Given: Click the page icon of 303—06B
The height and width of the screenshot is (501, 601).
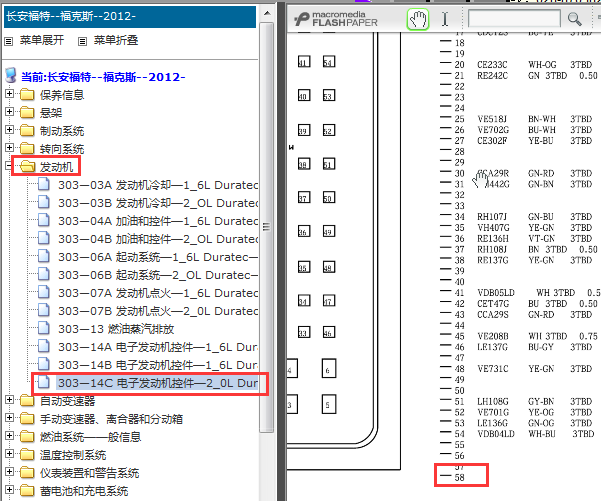Looking at the screenshot, I should click(x=44, y=274).
